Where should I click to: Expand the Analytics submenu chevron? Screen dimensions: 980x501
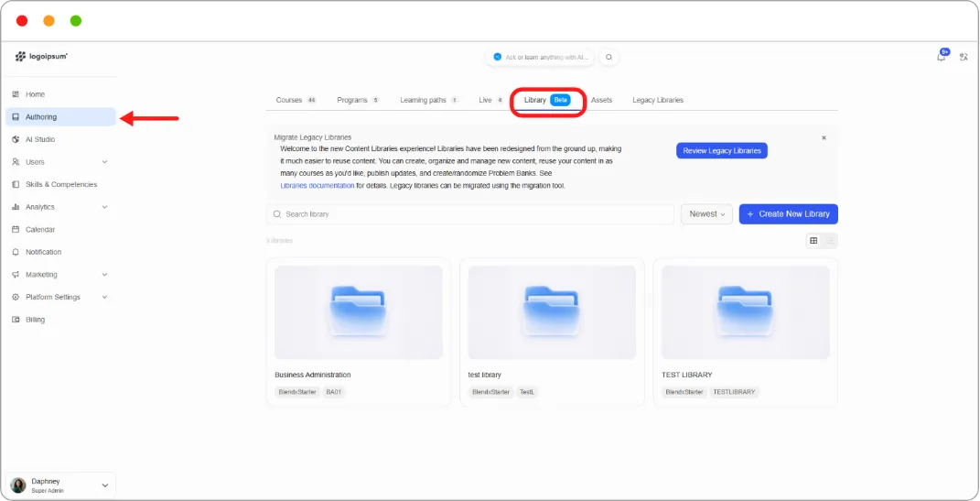104,207
